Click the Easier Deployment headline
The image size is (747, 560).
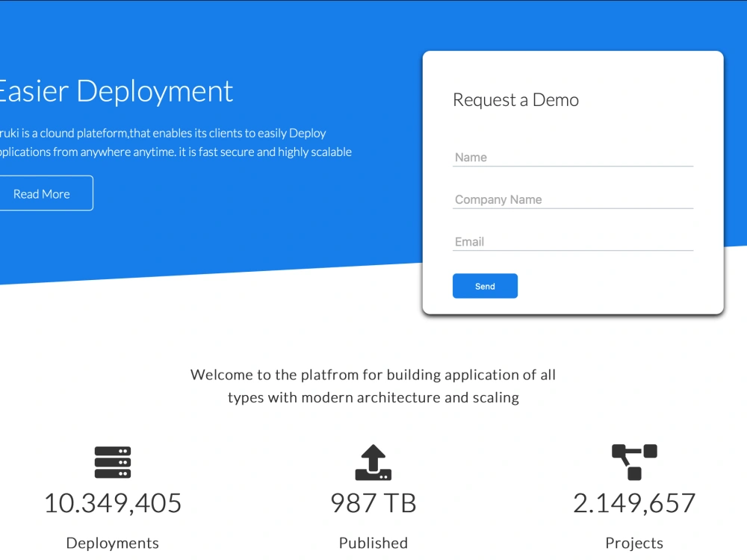coord(115,91)
